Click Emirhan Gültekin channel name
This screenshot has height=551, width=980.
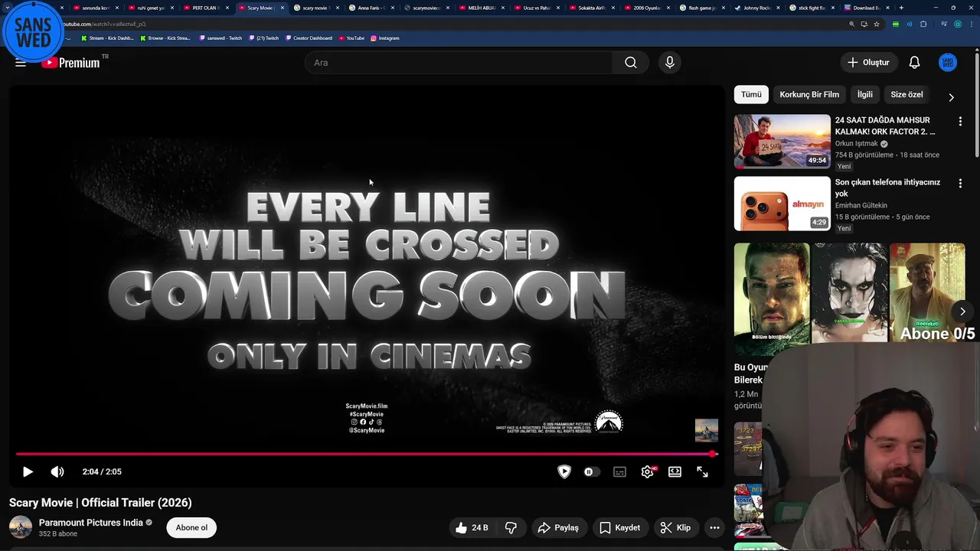(x=861, y=206)
